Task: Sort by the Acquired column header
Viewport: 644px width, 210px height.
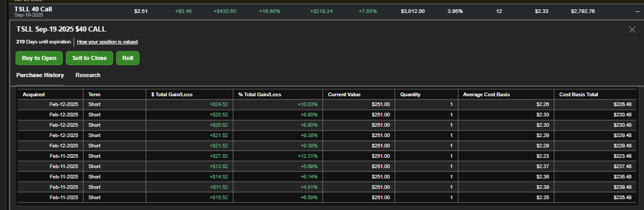Action: pyautogui.click(x=33, y=94)
